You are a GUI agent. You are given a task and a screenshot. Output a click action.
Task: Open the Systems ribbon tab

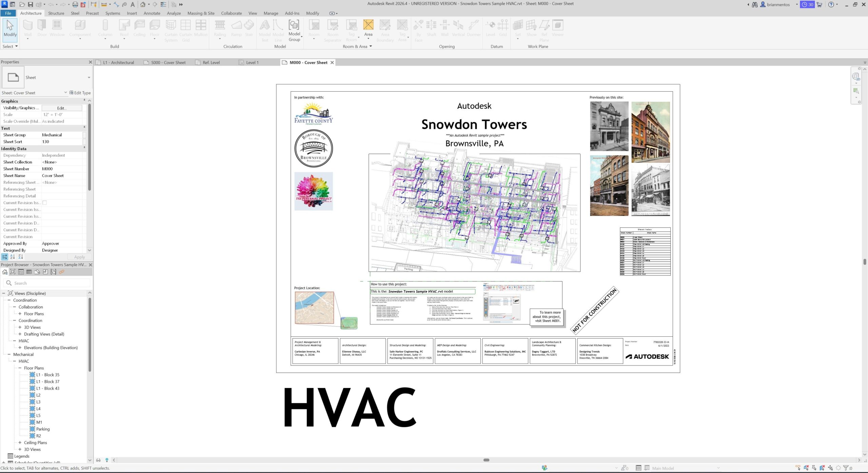point(113,13)
